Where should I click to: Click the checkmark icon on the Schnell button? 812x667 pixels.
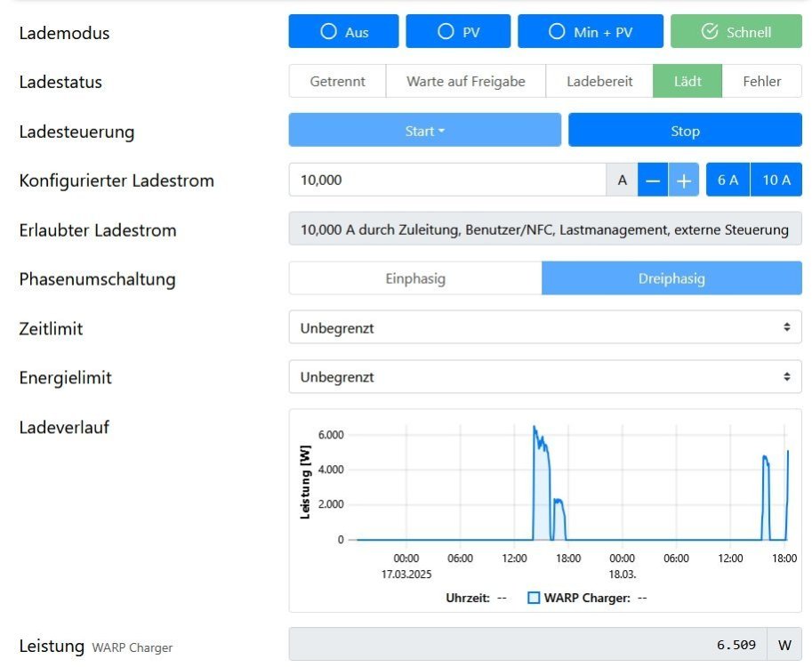(709, 31)
